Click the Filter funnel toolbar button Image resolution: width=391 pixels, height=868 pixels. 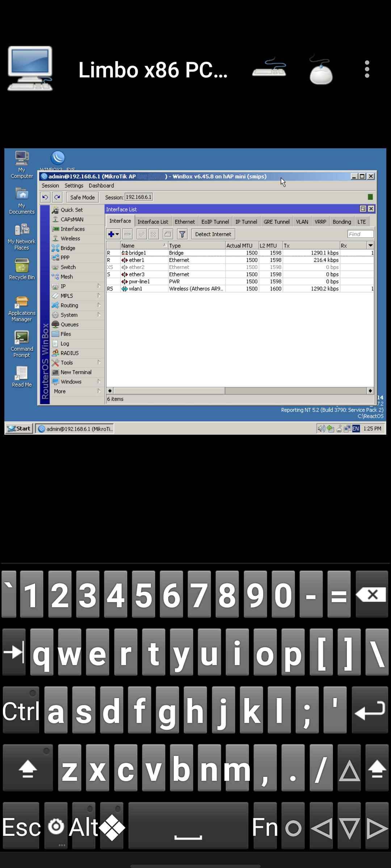(x=182, y=234)
